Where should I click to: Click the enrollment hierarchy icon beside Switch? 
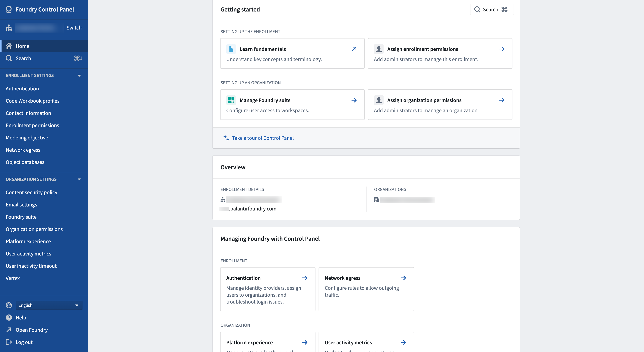(9, 28)
